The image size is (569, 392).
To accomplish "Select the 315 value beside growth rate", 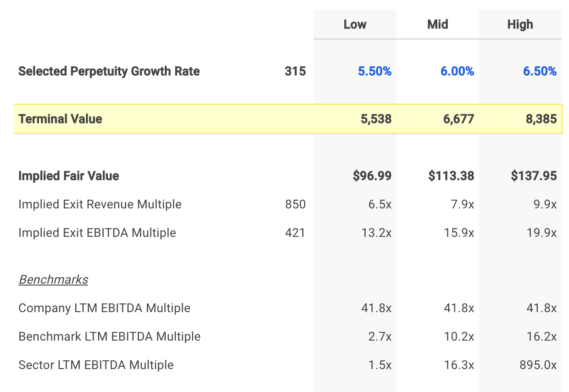I will pyautogui.click(x=295, y=71).
